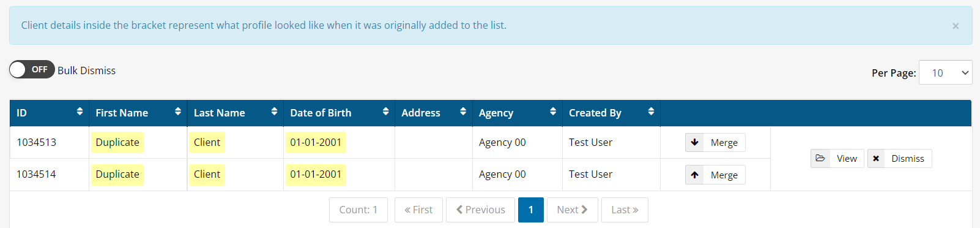Screen dimensions: 980x228
Task: Sort by Created By column arrows
Action: 651,112
